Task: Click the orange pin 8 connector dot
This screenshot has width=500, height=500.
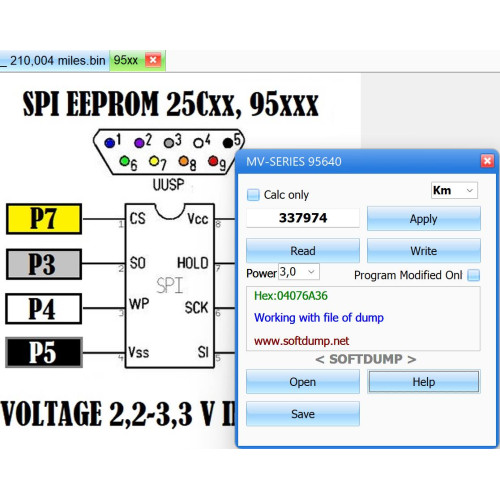Action: tap(184, 161)
